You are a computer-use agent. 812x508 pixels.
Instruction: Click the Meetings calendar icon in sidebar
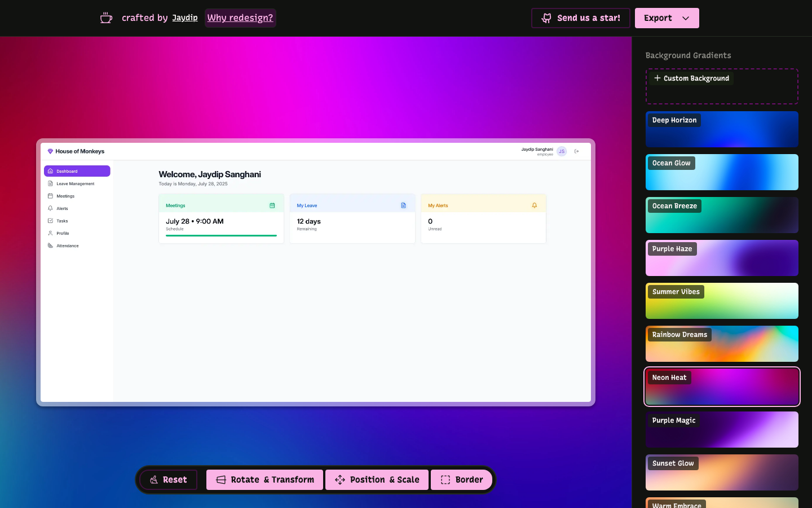50,196
